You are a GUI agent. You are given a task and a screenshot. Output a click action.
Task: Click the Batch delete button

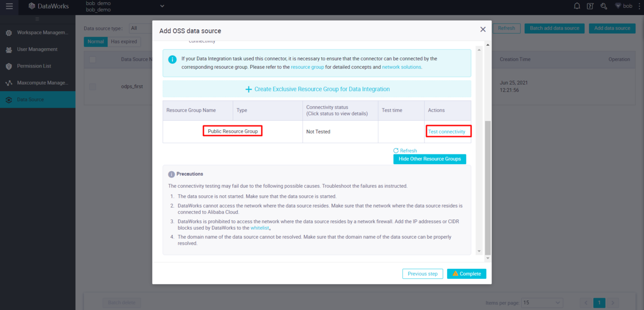pyautogui.click(x=122, y=302)
